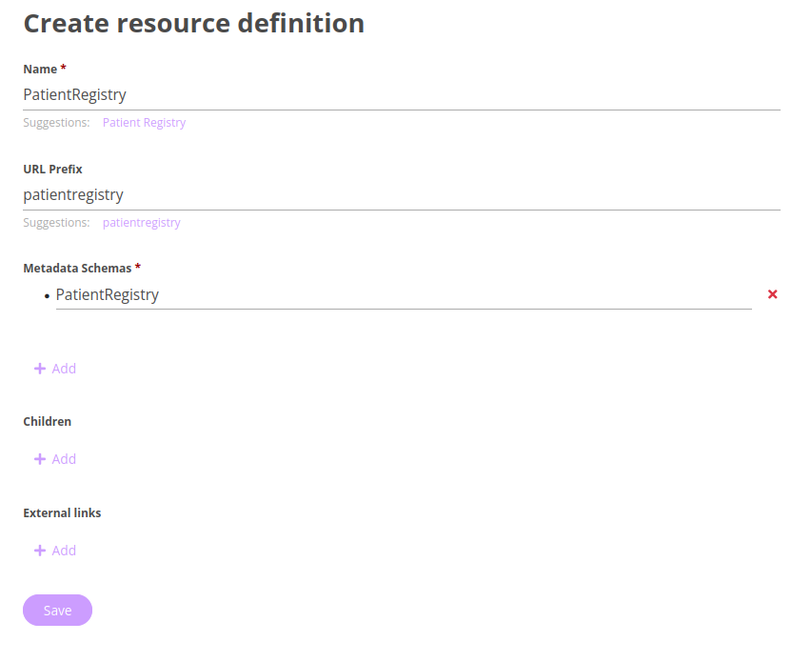Remove the PatientRegistry metadata schema entry
The height and width of the screenshot is (662, 812).
click(x=772, y=294)
